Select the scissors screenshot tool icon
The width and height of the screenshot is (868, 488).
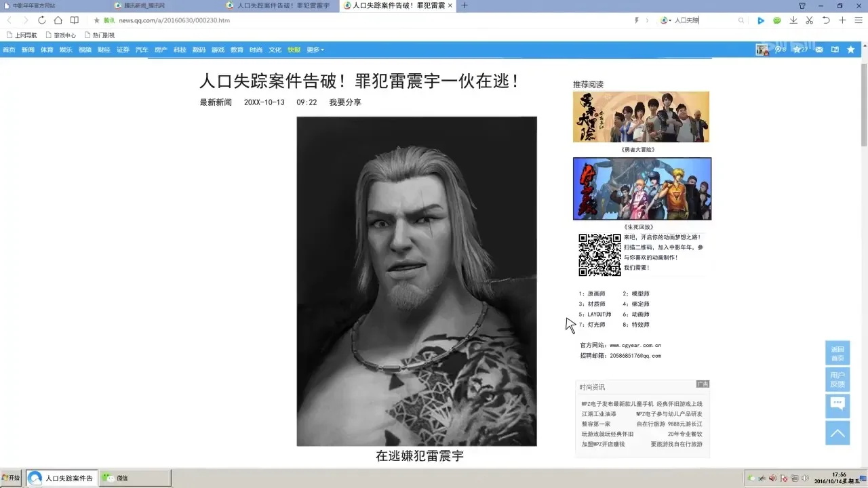pyautogui.click(x=809, y=20)
